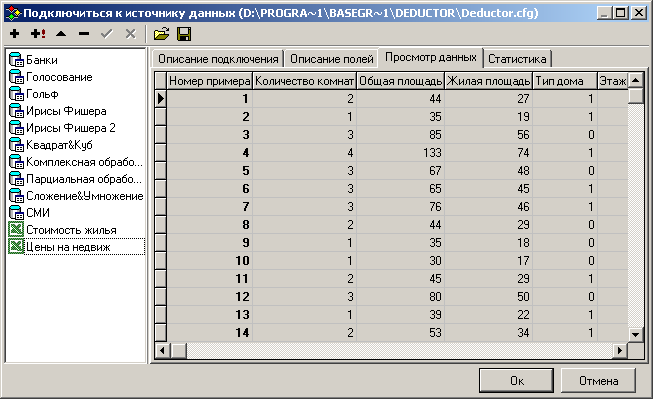The height and width of the screenshot is (399, 653).
Task: Click the Общая площадь cell with value 67
Action: pyautogui.click(x=400, y=171)
